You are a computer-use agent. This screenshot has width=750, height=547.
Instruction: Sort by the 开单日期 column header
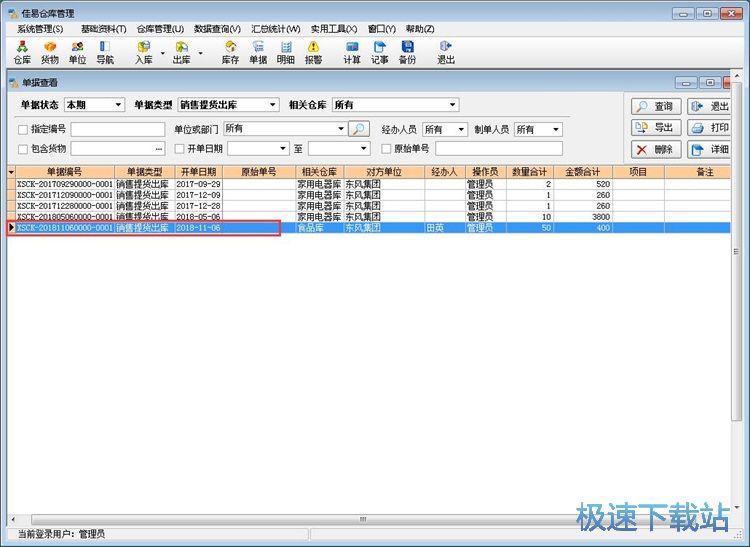[199, 172]
